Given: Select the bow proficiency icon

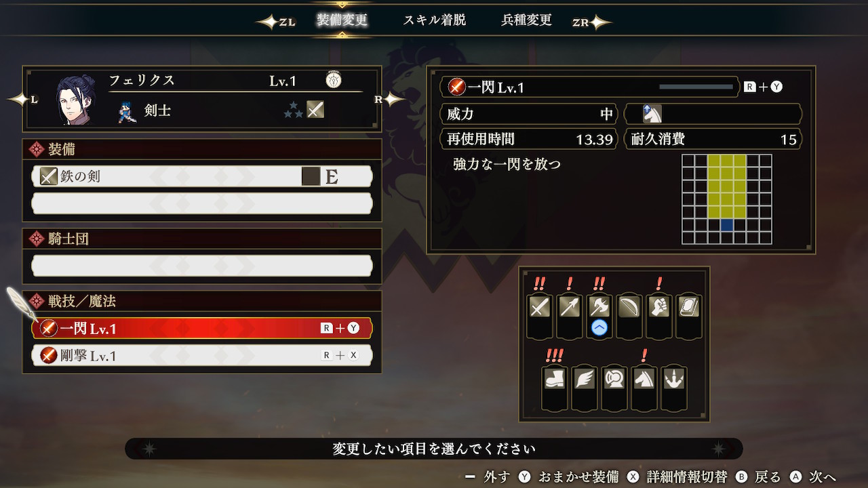Looking at the screenshot, I should [629, 308].
